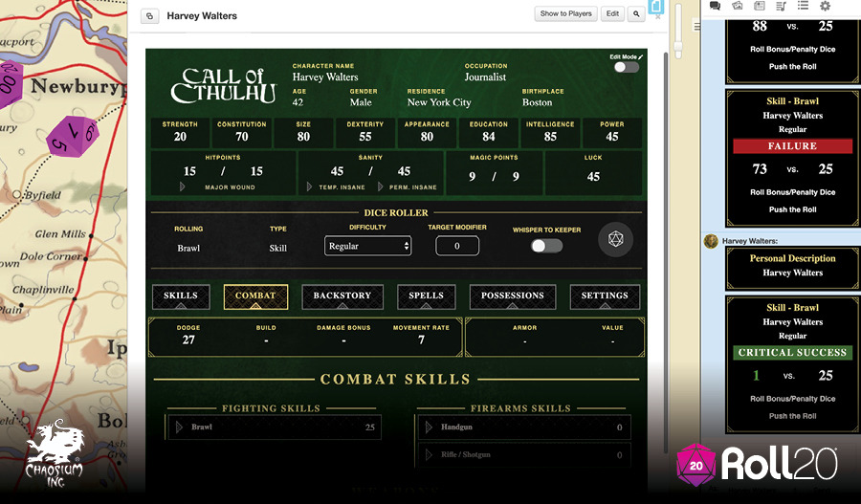Open the Jukebox music icon in sidebar
The height and width of the screenshot is (504, 861).
781,6
